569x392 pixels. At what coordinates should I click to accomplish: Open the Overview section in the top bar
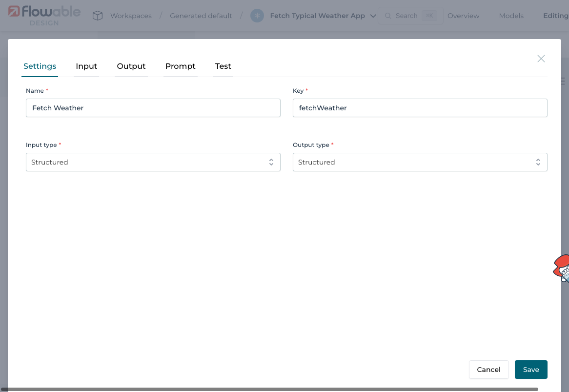click(x=463, y=15)
